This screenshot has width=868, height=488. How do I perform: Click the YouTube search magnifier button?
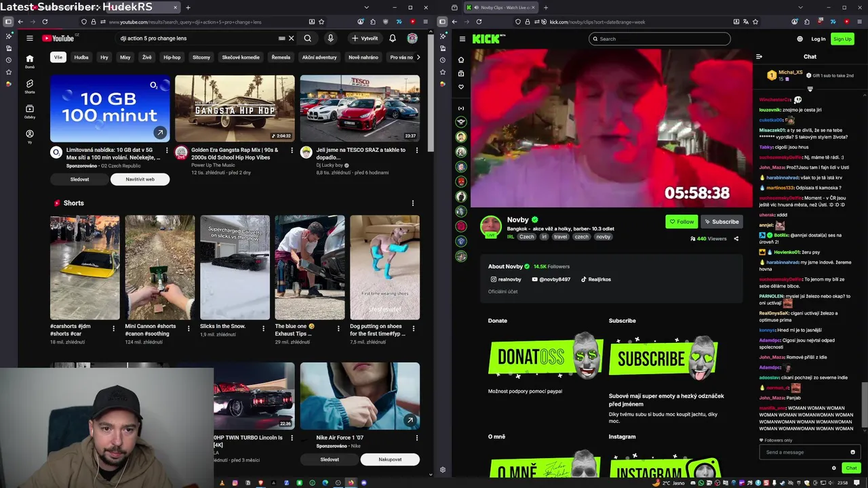pos(308,39)
